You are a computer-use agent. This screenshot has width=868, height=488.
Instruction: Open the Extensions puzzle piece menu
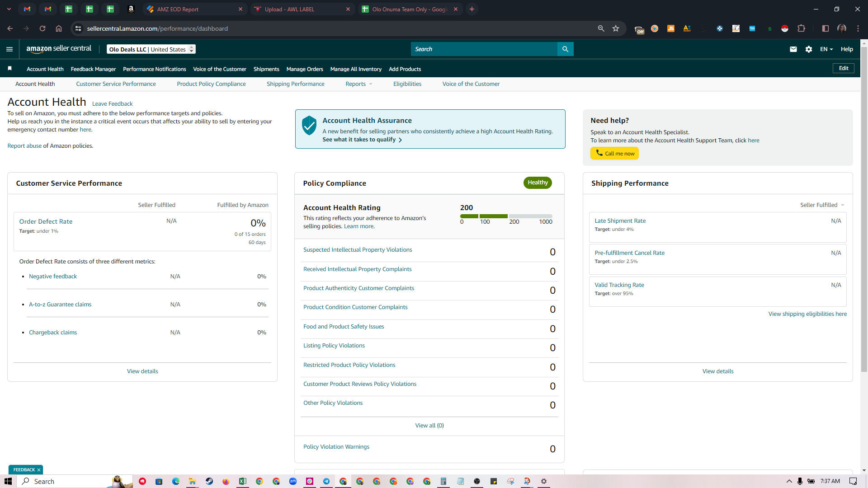pyautogui.click(x=802, y=28)
